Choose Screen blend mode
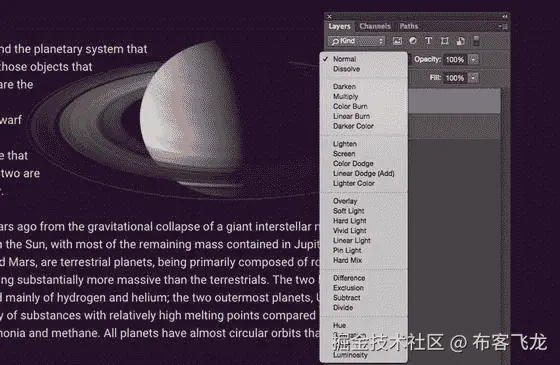The width and height of the screenshot is (560, 365). coord(364,154)
